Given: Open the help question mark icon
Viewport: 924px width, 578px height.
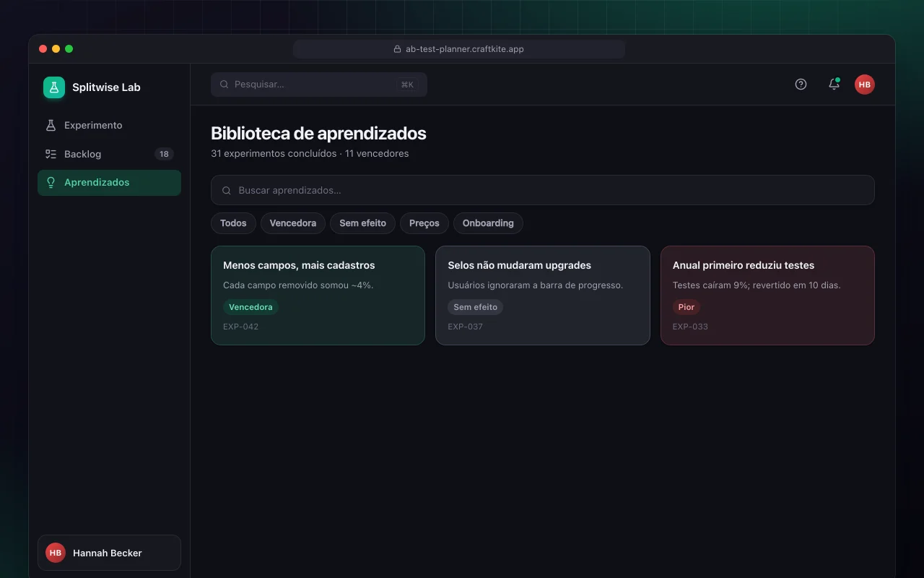Looking at the screenshot, I should click(801, 85).
